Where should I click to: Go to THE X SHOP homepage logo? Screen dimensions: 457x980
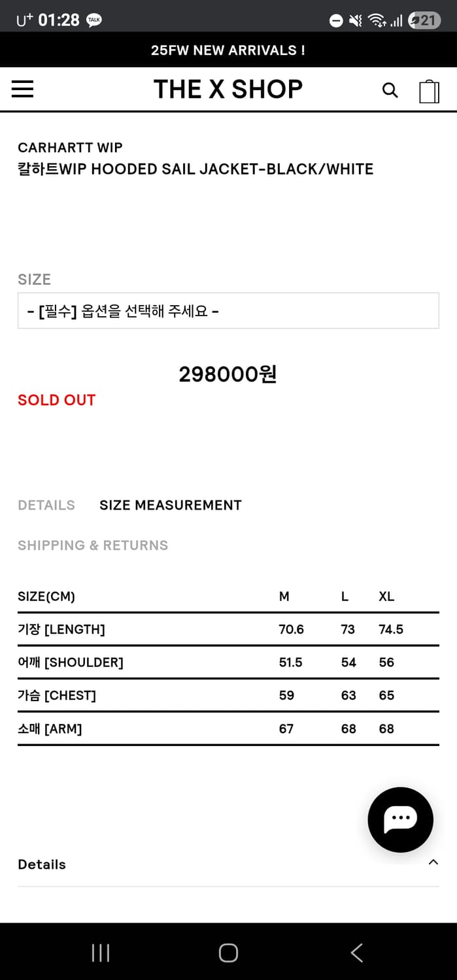[228, 90]
